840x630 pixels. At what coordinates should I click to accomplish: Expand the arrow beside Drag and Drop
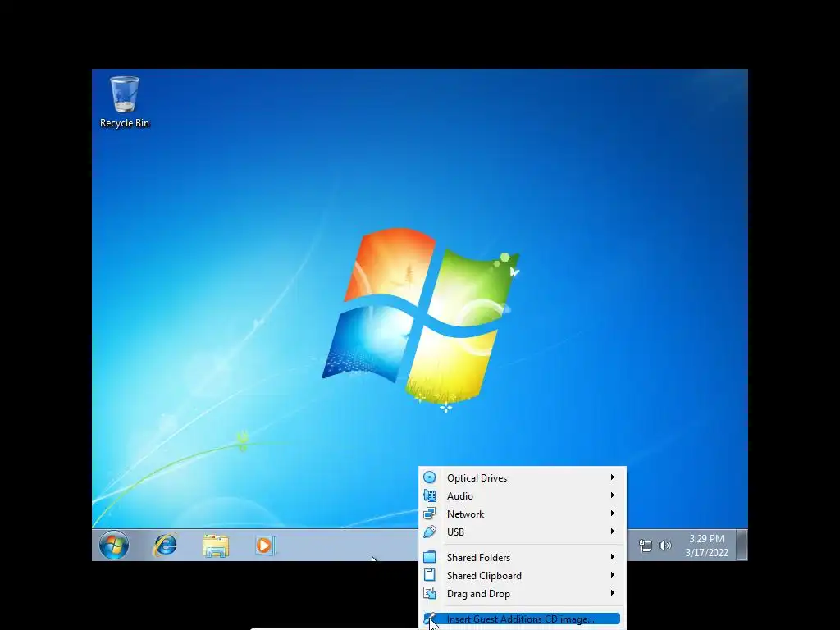[612, 593]
